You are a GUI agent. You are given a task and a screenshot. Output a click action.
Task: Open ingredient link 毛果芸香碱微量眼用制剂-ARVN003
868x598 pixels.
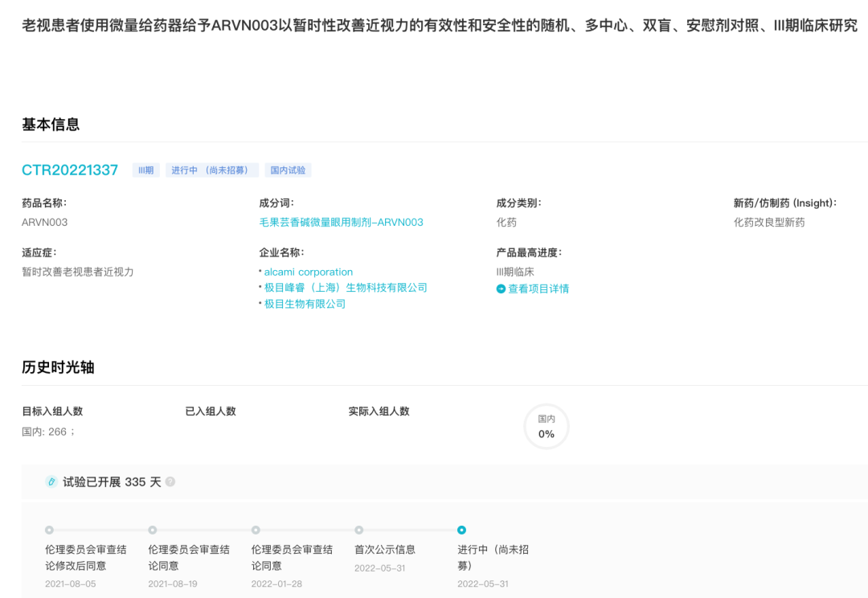[x=341, y=223]
